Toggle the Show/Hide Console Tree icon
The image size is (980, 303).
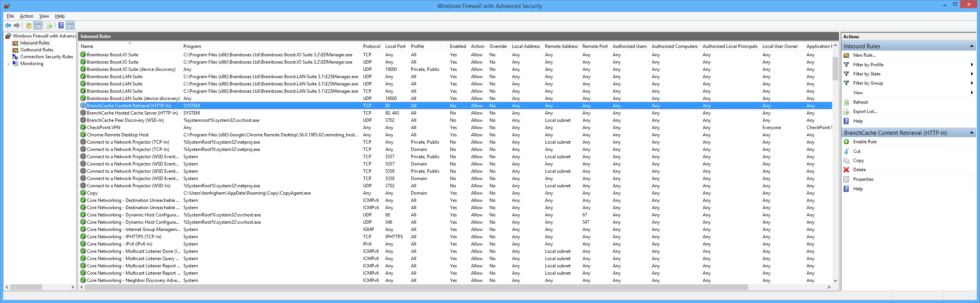(38, 26)
